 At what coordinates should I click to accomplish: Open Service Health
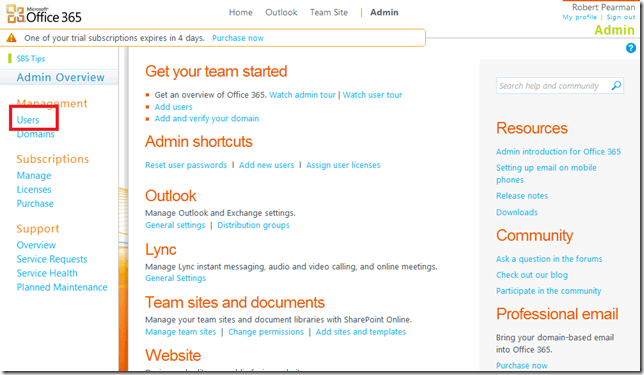[x=47, y=273]
